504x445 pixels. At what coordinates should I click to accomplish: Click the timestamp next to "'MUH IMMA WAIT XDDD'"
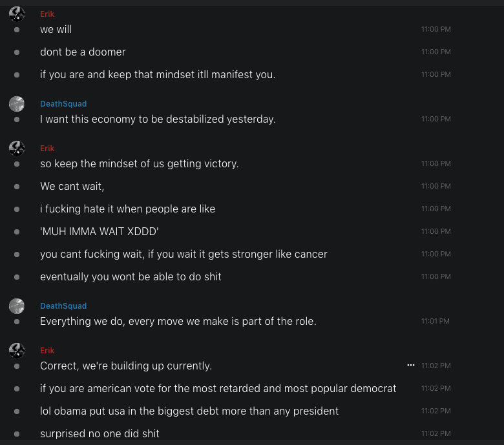click(x=436, y=231)
